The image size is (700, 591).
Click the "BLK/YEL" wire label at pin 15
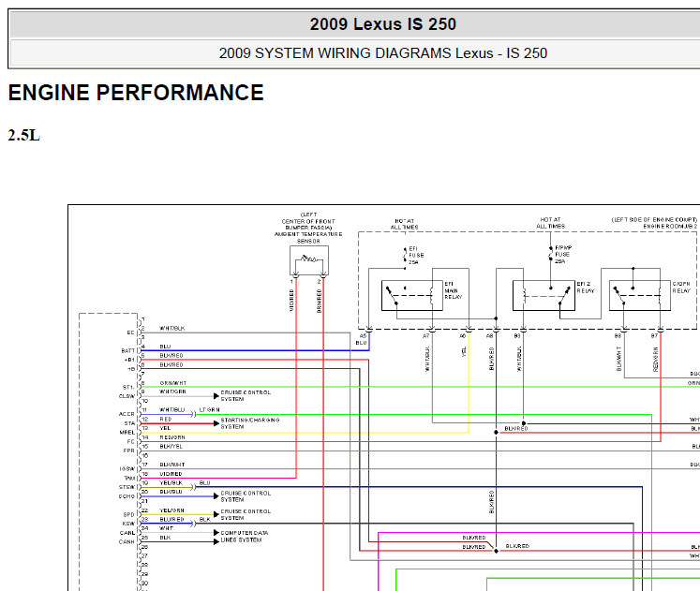click(171, 447)
